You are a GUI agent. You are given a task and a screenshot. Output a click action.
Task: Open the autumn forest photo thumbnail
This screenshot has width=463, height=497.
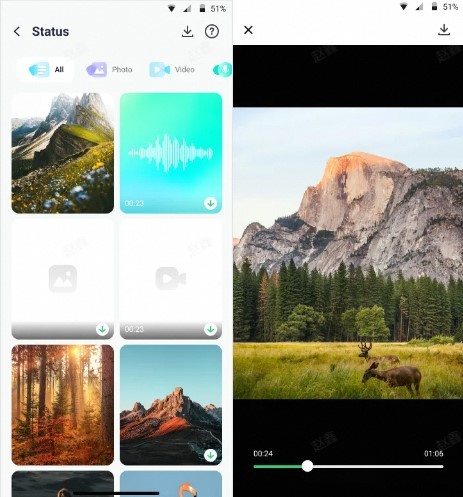(63, 405)
